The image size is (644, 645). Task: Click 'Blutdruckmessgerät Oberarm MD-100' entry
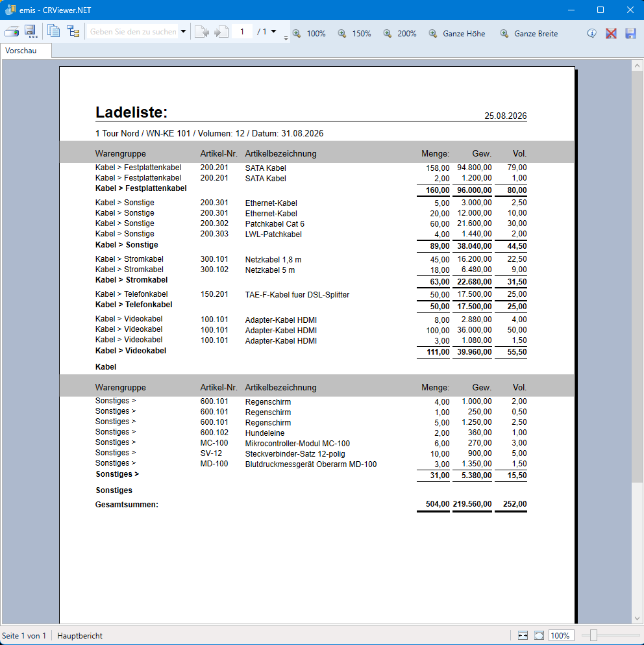pos(311,464)
